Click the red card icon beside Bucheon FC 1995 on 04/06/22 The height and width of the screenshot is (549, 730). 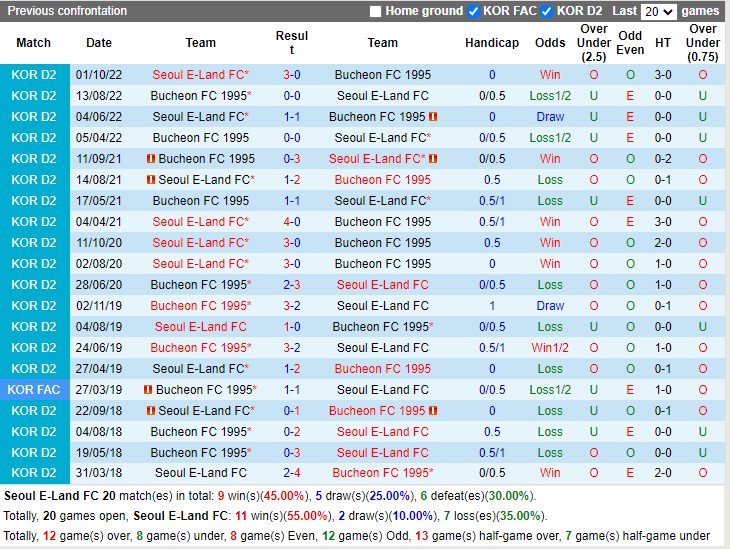[x=433, y=117]
